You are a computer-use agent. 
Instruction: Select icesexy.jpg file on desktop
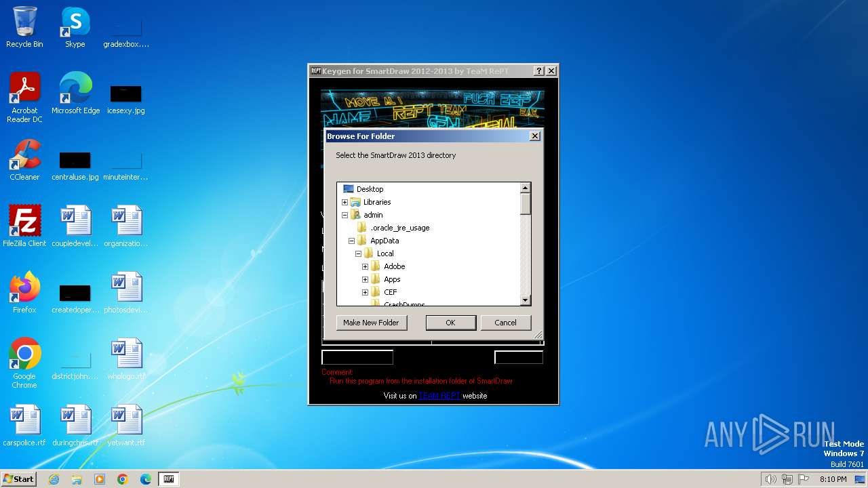[125, 99]
